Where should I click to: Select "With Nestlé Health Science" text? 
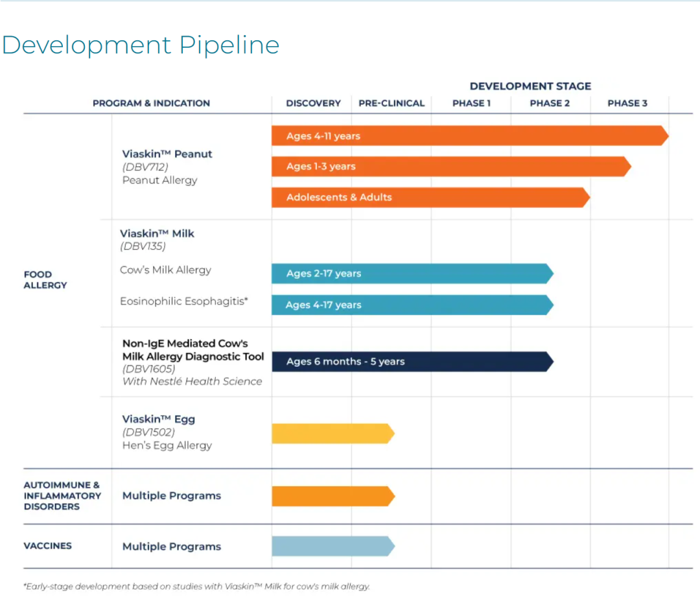[192, 381]
